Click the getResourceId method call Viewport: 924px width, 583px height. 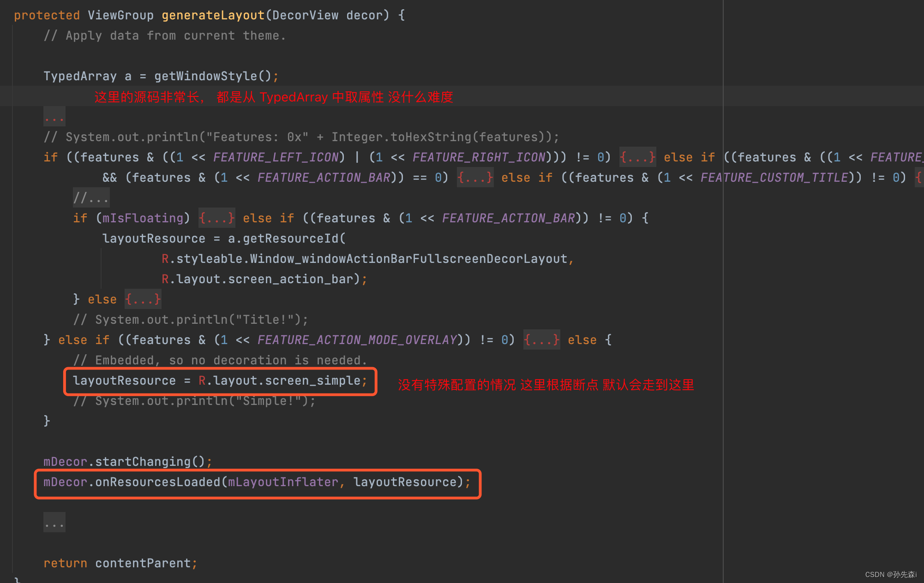[291, 238]
